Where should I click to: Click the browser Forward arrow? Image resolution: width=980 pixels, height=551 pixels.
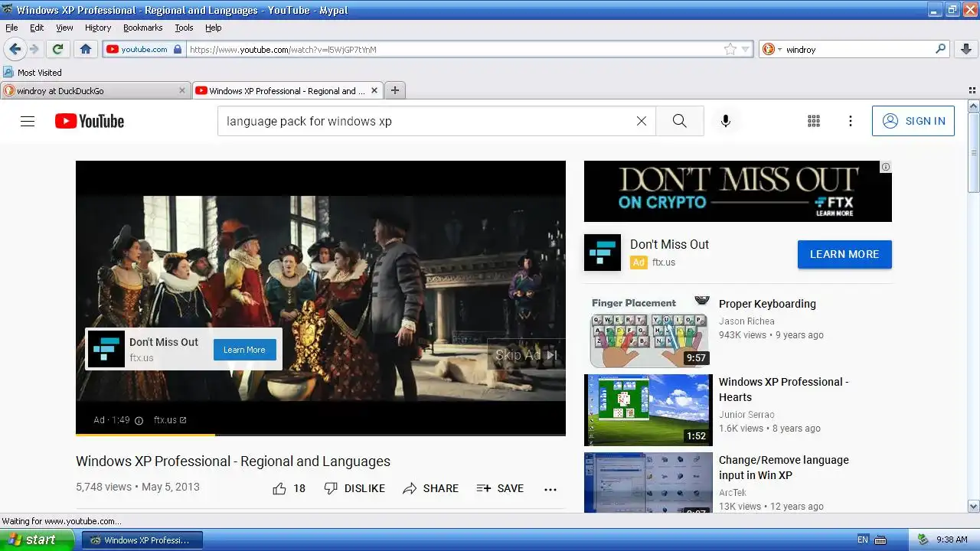[34, 49]
